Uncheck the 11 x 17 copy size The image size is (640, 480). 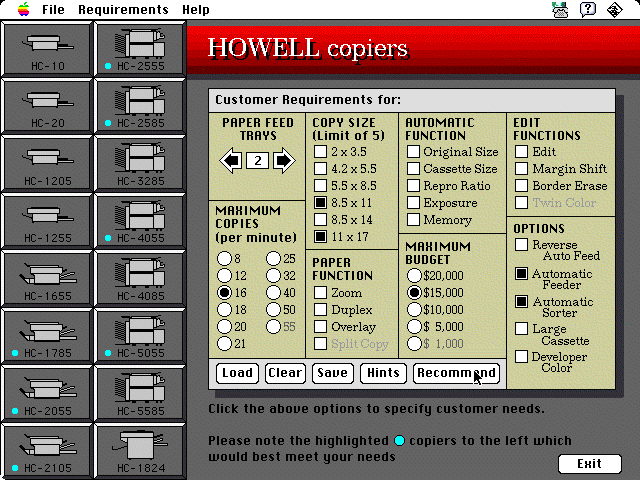[320, 237]
